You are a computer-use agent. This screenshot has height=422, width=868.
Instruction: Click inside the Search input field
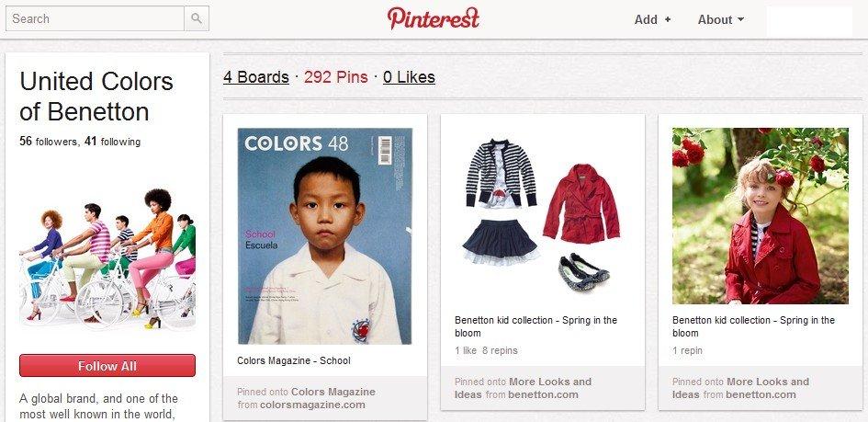pos(96,18)
